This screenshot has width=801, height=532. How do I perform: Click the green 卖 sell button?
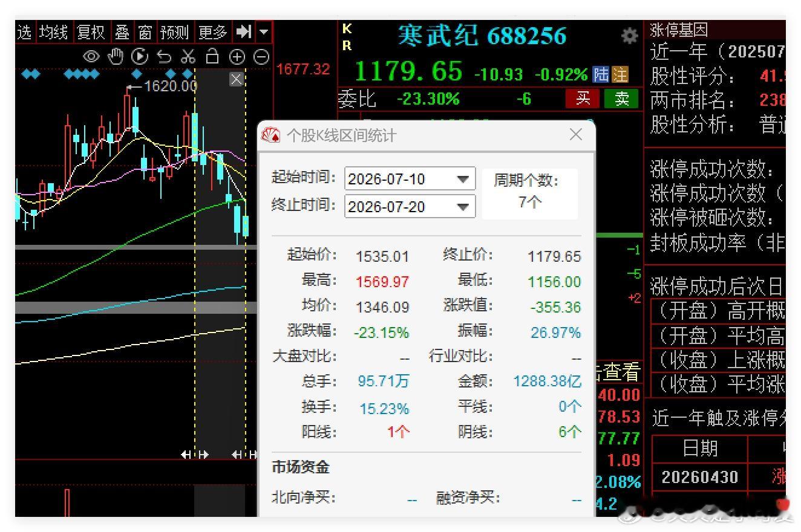[x=622, y=99]
